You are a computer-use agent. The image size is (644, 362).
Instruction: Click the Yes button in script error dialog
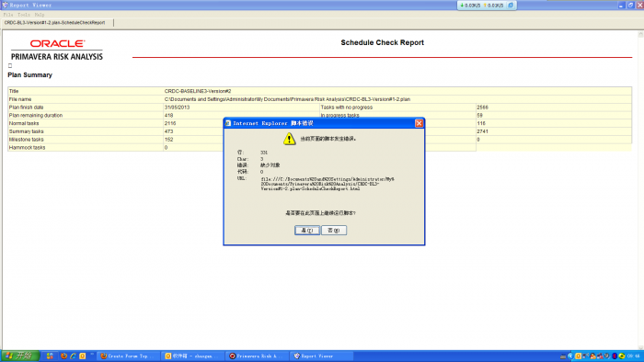click(306, 231)
